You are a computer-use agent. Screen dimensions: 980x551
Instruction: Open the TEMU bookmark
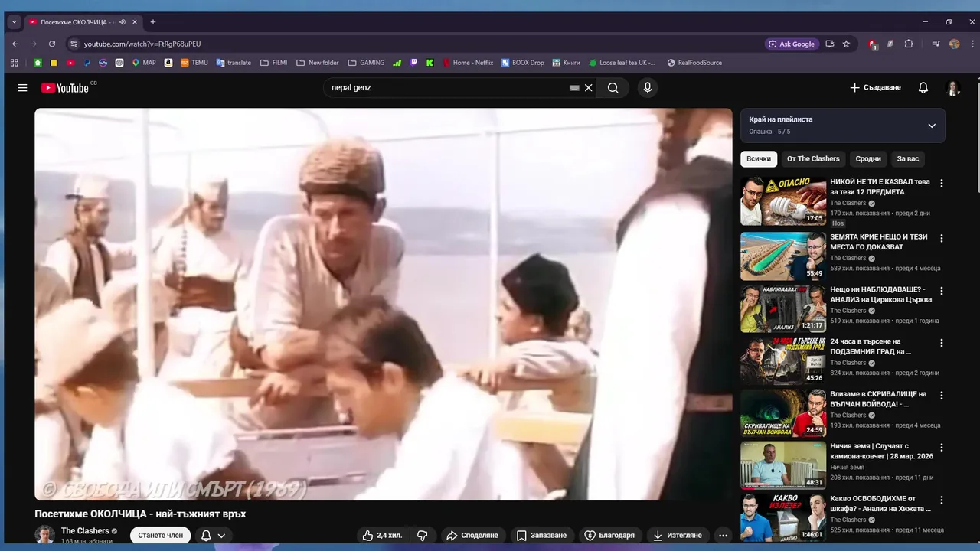(x=194, y=63)
